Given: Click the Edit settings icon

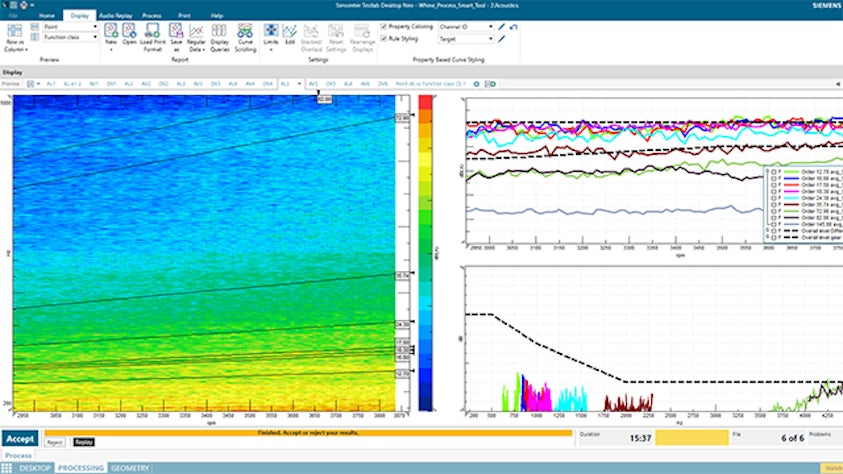Looking at the screenshot, I should pyautogui.click(x=290, y=31).
